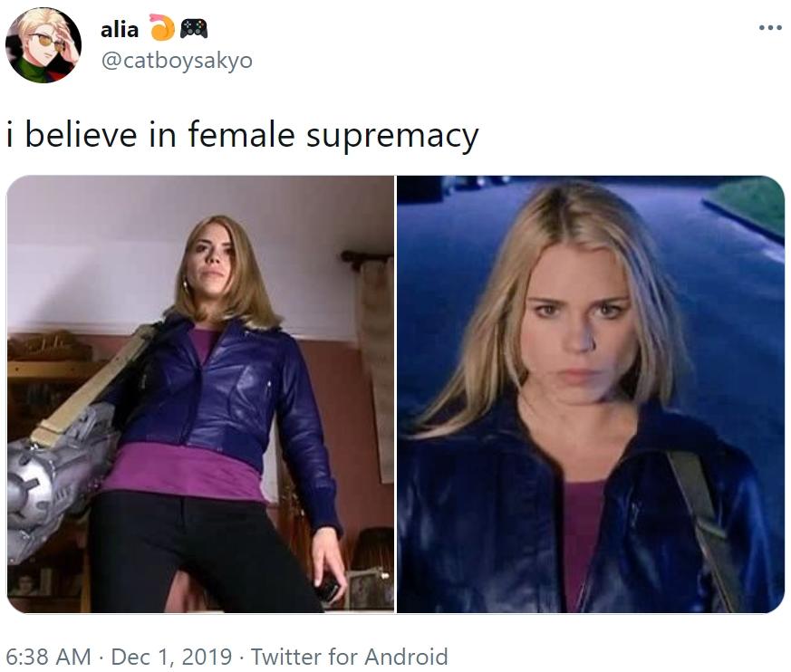Open the Twitter for Android source link

pos(350,657)
